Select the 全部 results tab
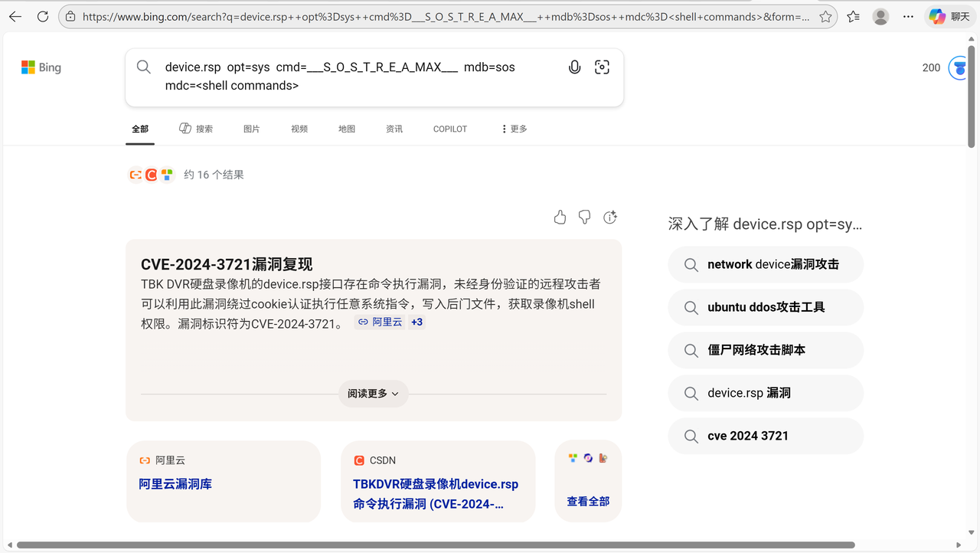 click(x=140, y=129)
